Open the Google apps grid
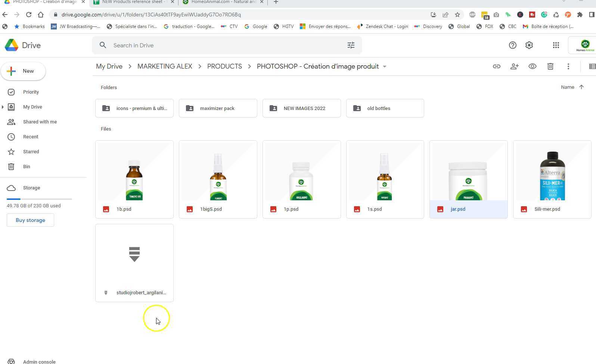The height and width of the screenshot is (364, 596). [556, 45]
